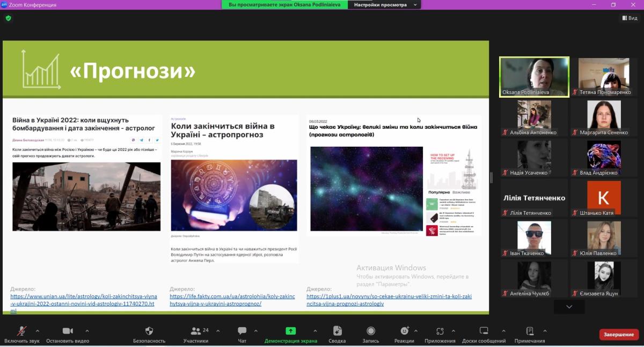Open Reactions (Реакции) smiley icon
Image resolution: width=644 pixels, height=347 pixels.
404,331
